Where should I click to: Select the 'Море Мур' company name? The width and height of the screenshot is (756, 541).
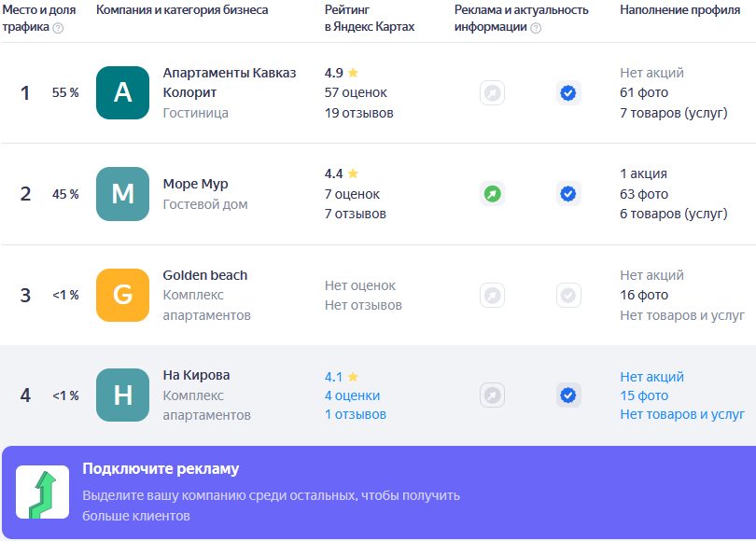pyautogui.click(x=195, y=184)
